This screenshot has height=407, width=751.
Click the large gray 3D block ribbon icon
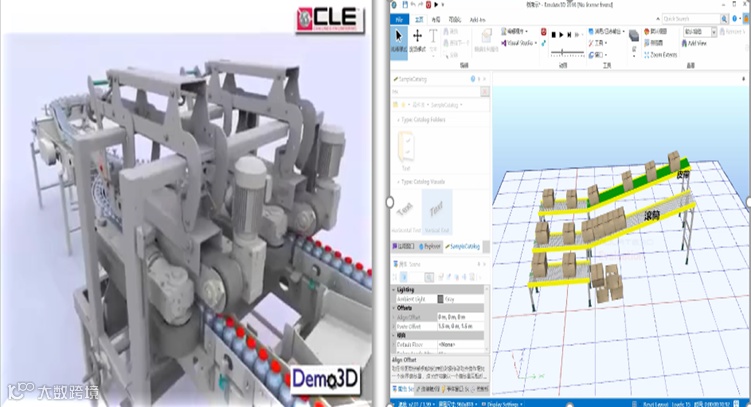(x=634, y=35)
